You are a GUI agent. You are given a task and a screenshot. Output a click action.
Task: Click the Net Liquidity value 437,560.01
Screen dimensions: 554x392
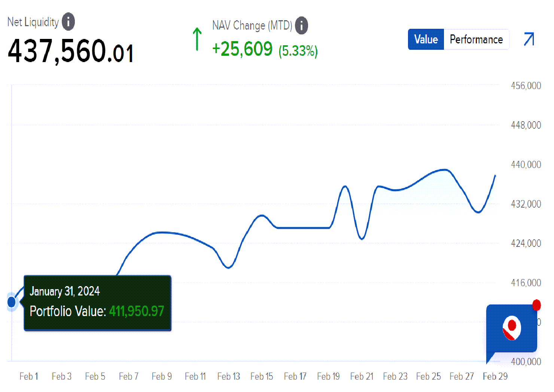71,52
